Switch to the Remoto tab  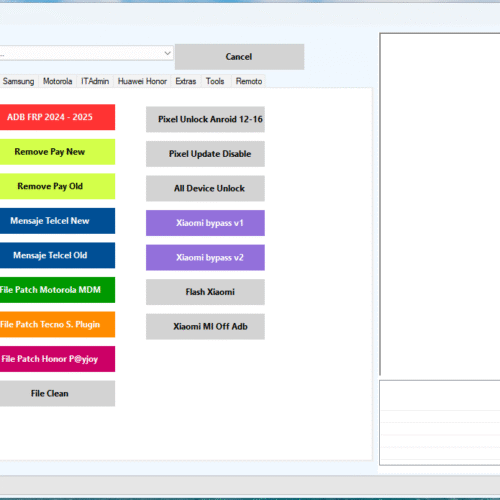[249, 81]
